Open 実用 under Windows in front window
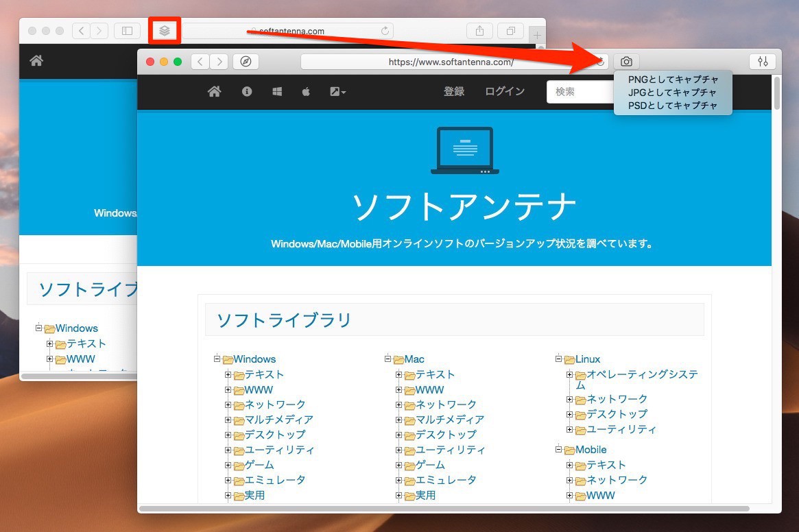799x532 pixels. (x=254, y=495)
